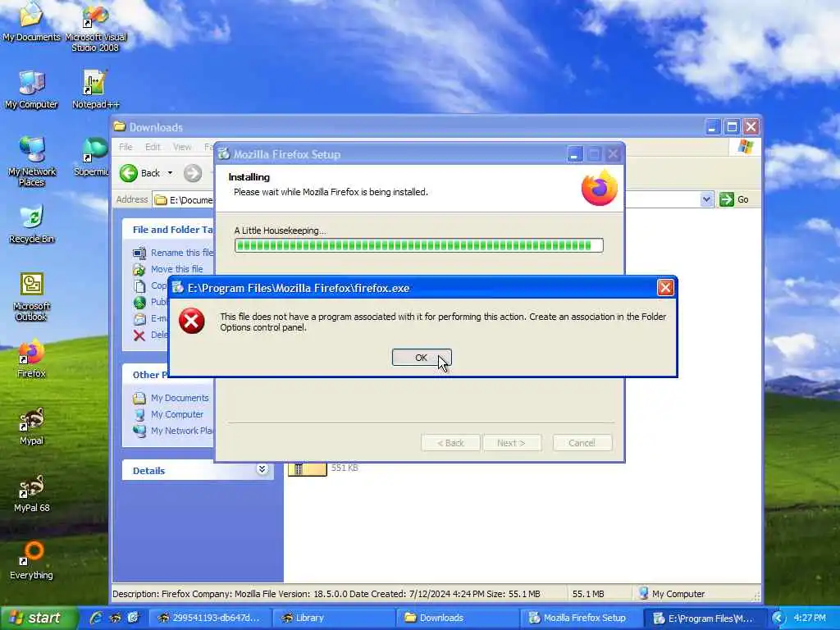Click the Downloads window folder title icon

[120, 127]
